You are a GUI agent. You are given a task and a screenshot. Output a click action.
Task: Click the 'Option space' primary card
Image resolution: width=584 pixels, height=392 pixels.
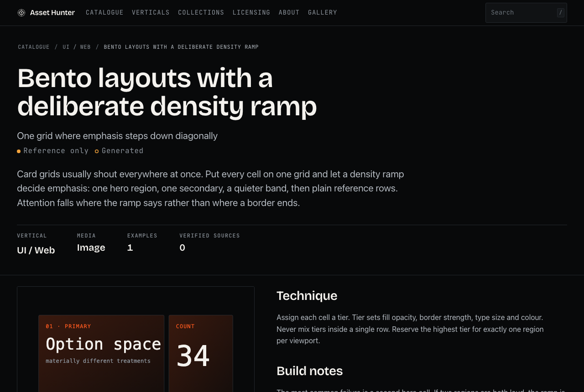(101, 354)
